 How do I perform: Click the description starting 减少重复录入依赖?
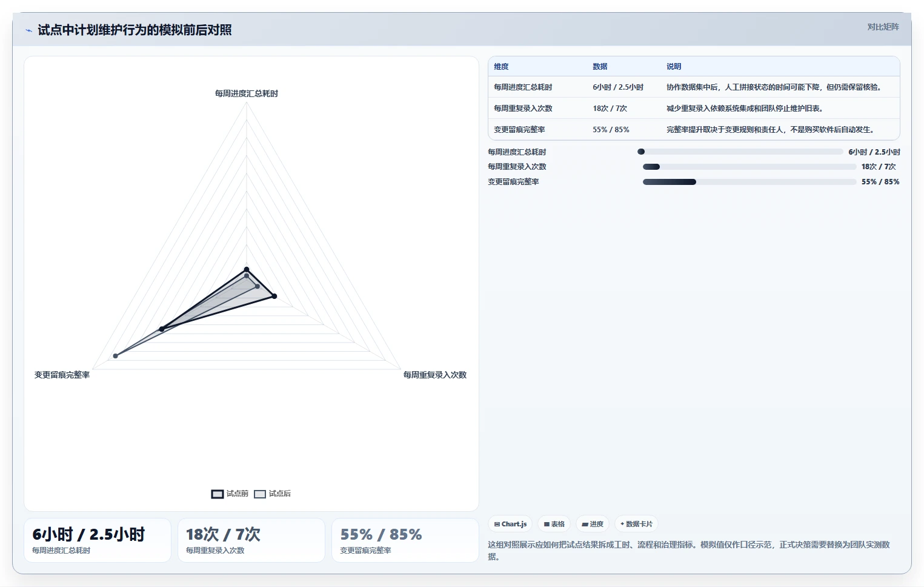(745, 109)
